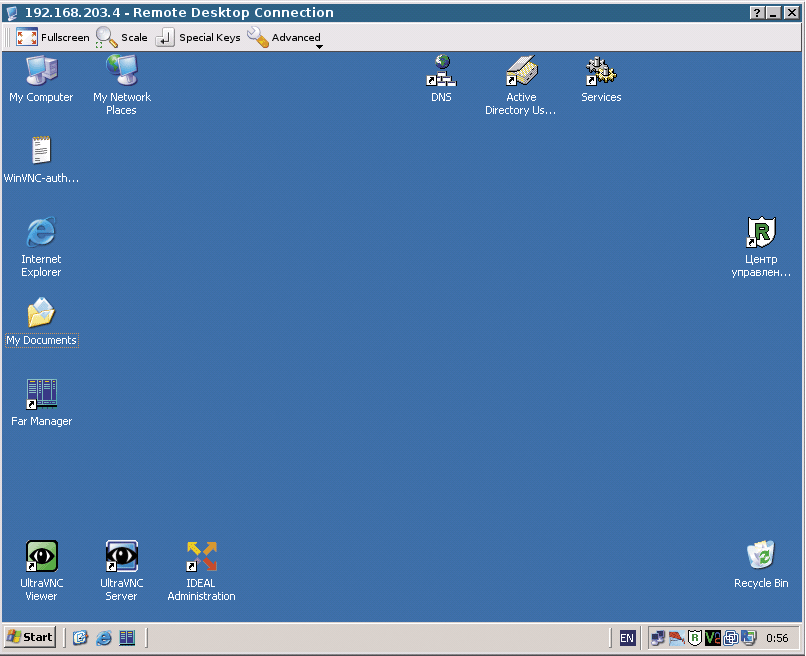Click the EN language indicator
The width and height of the screenshot is (806, 656).
[x=627, y=639]
